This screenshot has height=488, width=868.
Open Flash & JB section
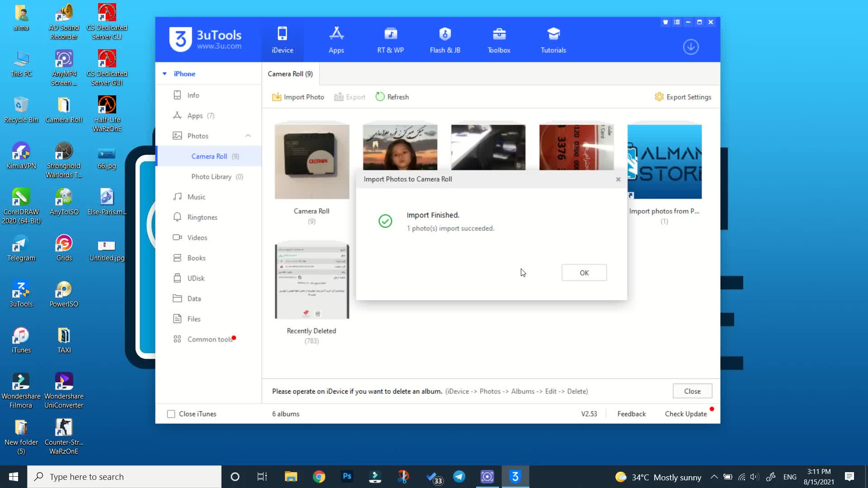[445, 40]
